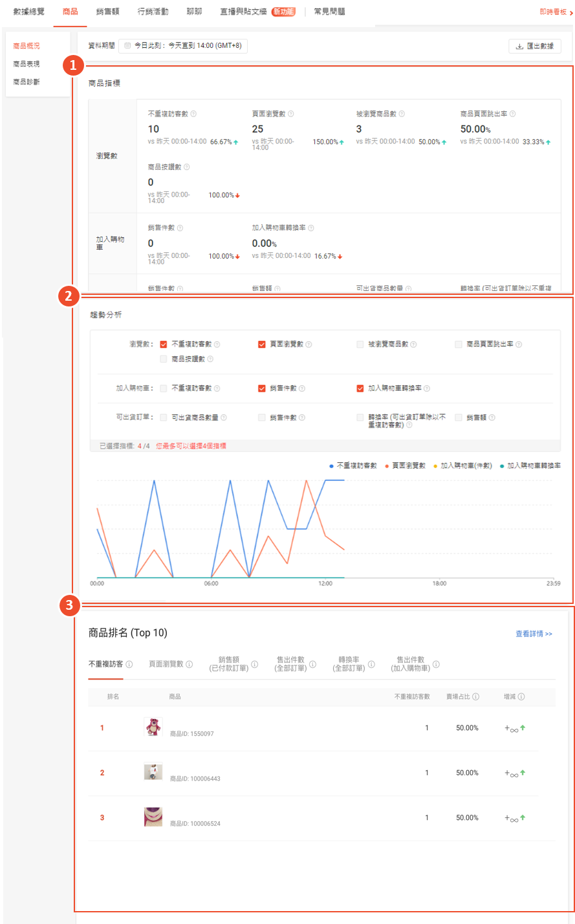Click calendar icon in date period selector
This screenshot has height=924, width=575.
pos(127,46)
